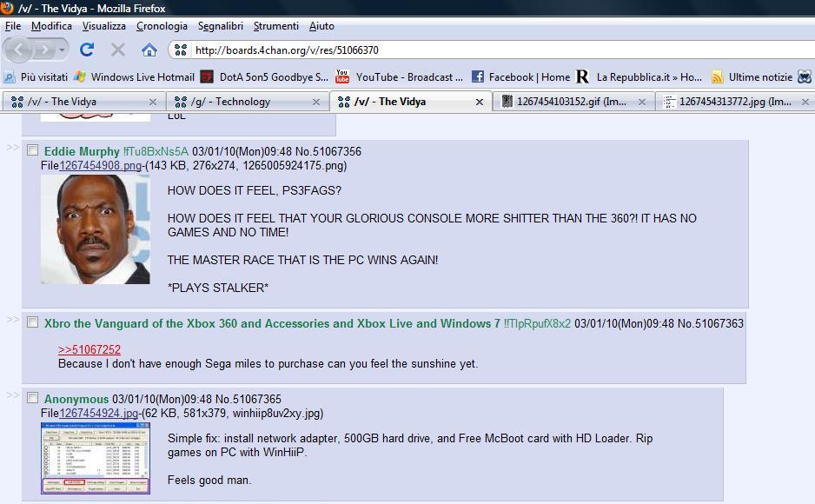
Task: Open file link 1267454908.png
Action: (x=100, y=165)
